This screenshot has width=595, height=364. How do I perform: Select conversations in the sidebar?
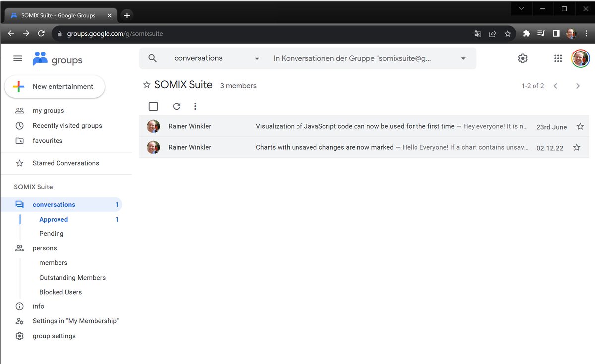pyautogui.click(x=61, y=204)
